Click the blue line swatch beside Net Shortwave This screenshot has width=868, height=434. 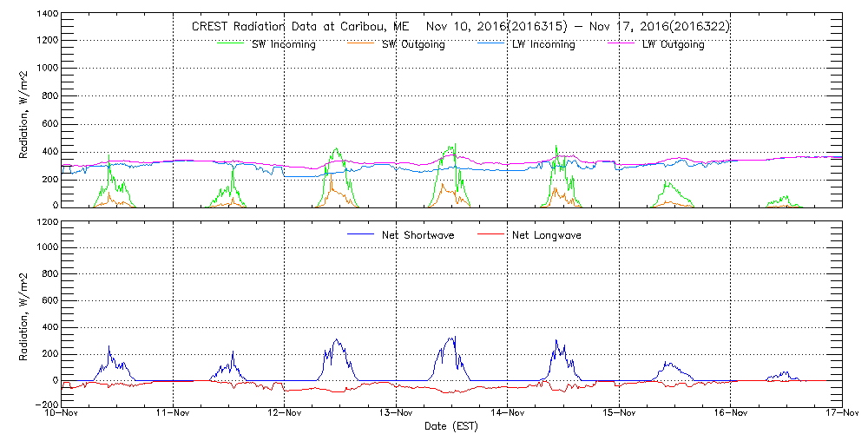[x=359, y=234]
